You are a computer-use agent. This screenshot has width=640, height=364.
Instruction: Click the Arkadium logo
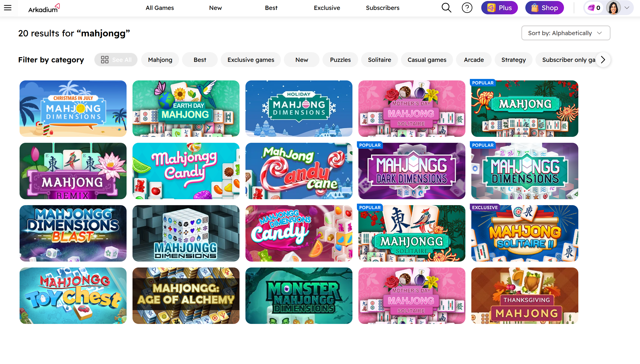[x=44, y=8]
